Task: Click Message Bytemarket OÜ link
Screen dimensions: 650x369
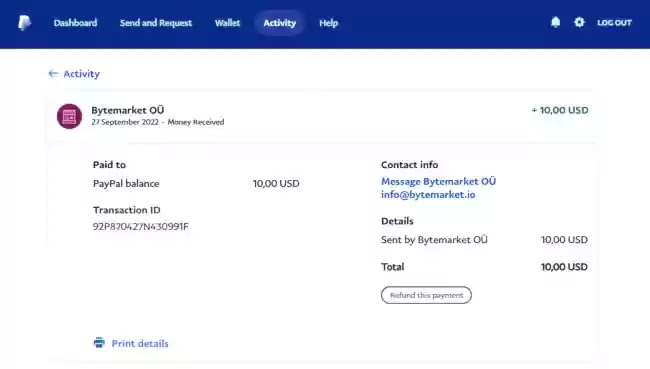Action: coord(439,182)
